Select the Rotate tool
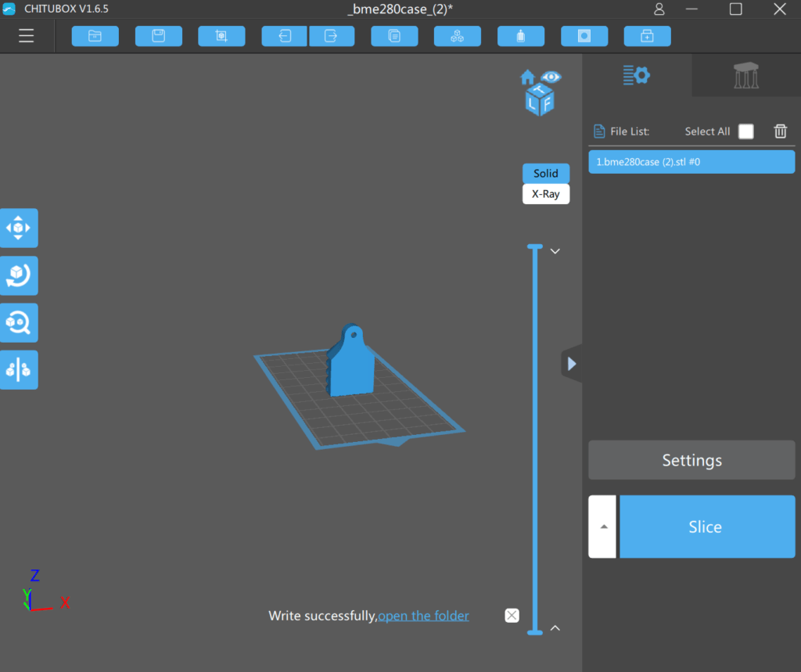The height and width of the screenshot is (672, 801). point(19,275)
